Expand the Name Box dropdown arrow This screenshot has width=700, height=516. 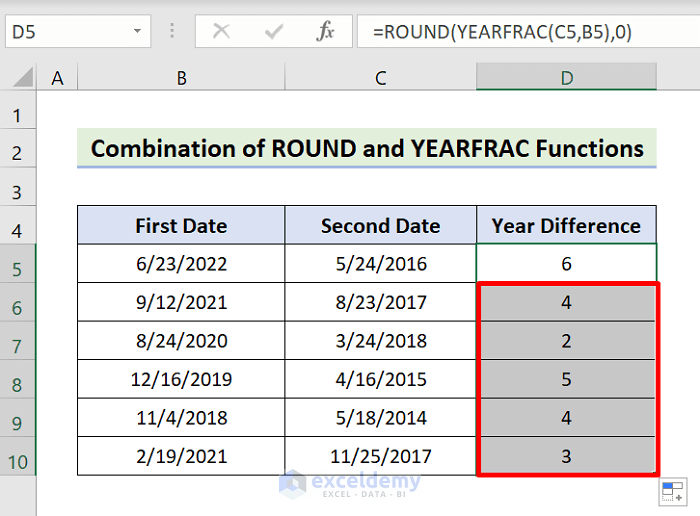137,31
